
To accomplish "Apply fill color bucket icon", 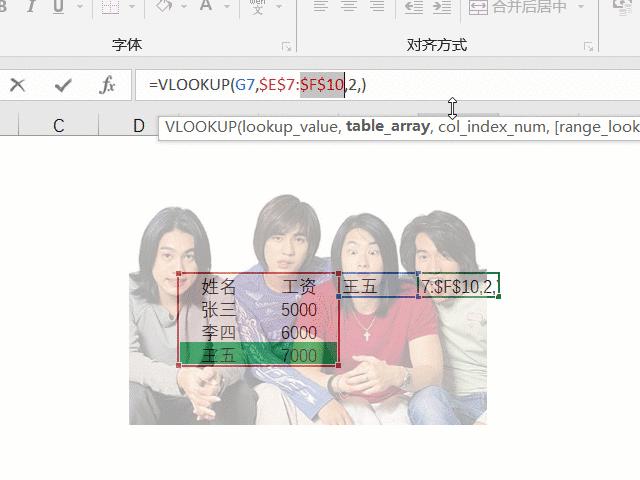I will [x=164, y=6].
